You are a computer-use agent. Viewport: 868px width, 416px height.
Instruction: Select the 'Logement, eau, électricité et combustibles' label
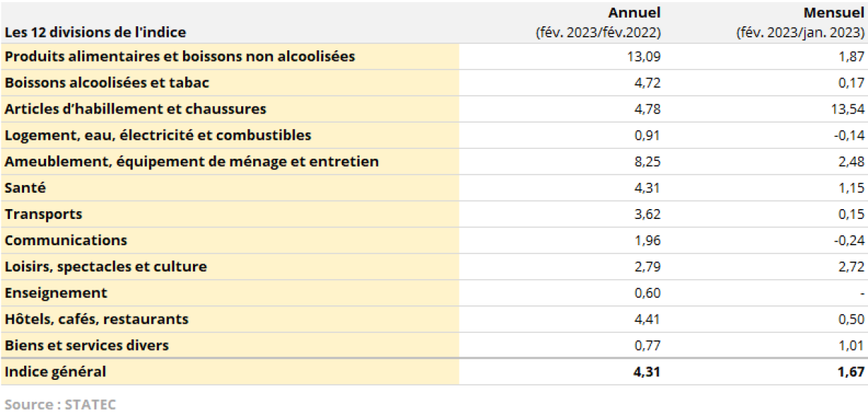pos(157,135)
